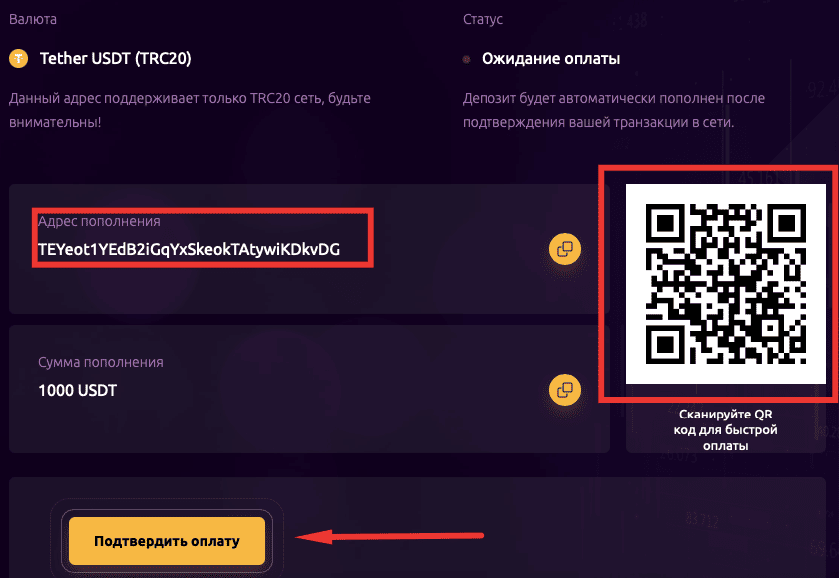This screenshot has height=578, width=839.
Task: Click the payment status indicator dot
Action: (x=467, y=59)
